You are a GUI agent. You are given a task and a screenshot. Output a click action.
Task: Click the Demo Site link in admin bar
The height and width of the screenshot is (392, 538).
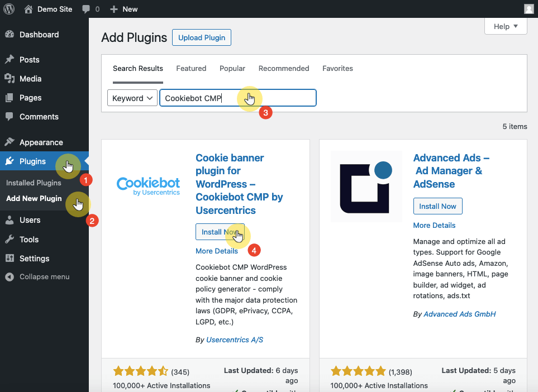click(55, 9)
